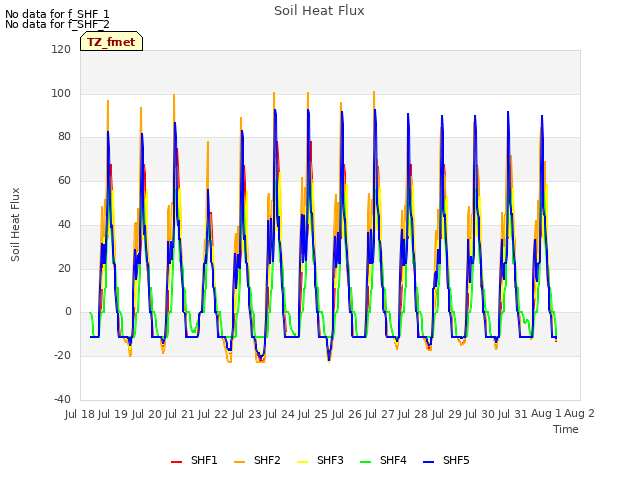Click the yellow SHF3 legend color marker

tap(302, 462)
